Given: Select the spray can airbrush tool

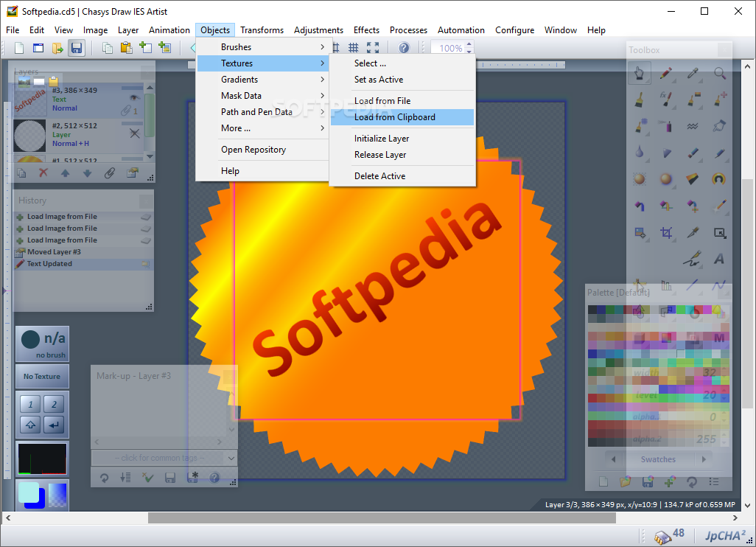Looking at the screenshot, I should point(666,126).
